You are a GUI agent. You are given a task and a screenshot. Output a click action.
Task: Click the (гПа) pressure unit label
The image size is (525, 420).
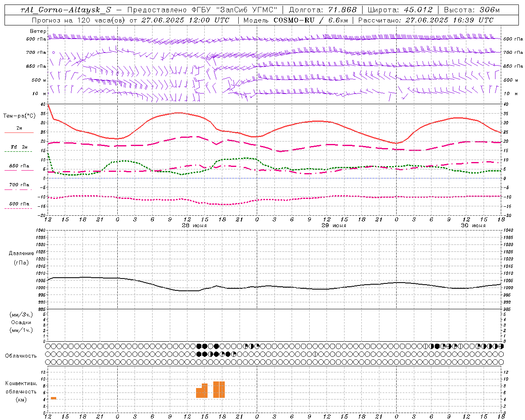[x=21, y=262]
